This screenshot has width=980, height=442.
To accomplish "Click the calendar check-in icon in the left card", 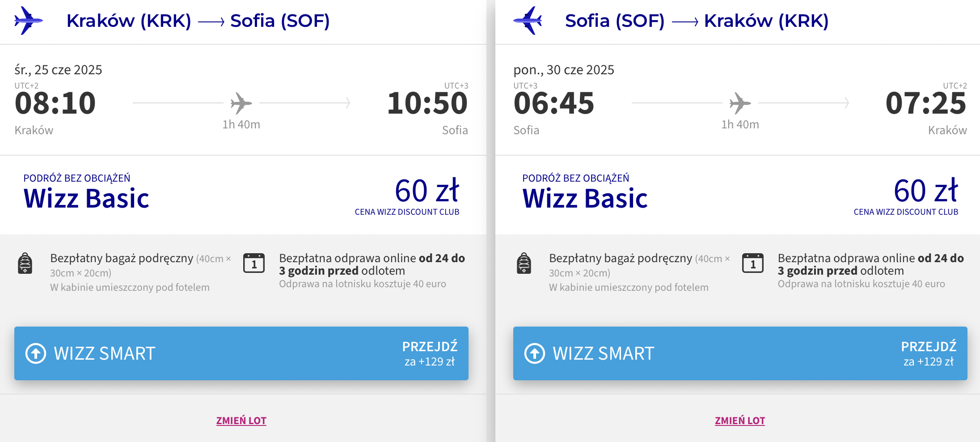I will click(254, 263).
